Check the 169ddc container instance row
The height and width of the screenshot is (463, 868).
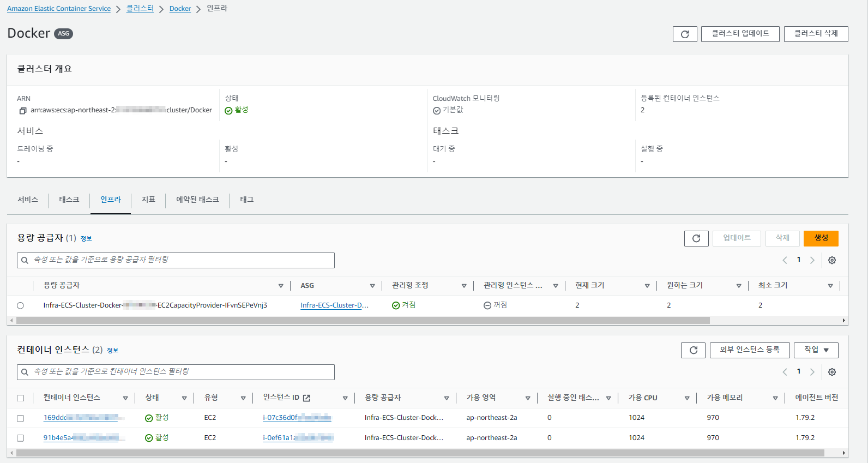coord(20,418)
